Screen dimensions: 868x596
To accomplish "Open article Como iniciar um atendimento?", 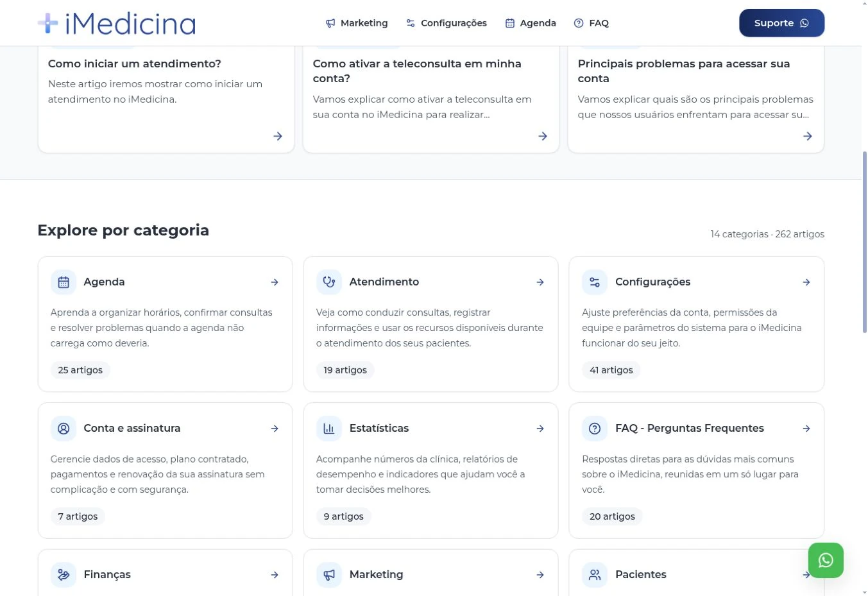I will [x=135, y=64].
